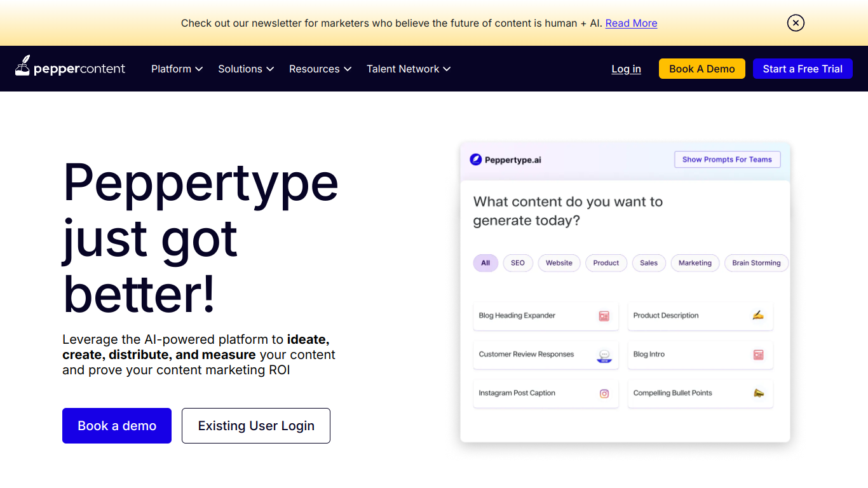Screen dimensions: 868x488
Task: Click the yellow Book A Demo button
Action: click(702, 69)
